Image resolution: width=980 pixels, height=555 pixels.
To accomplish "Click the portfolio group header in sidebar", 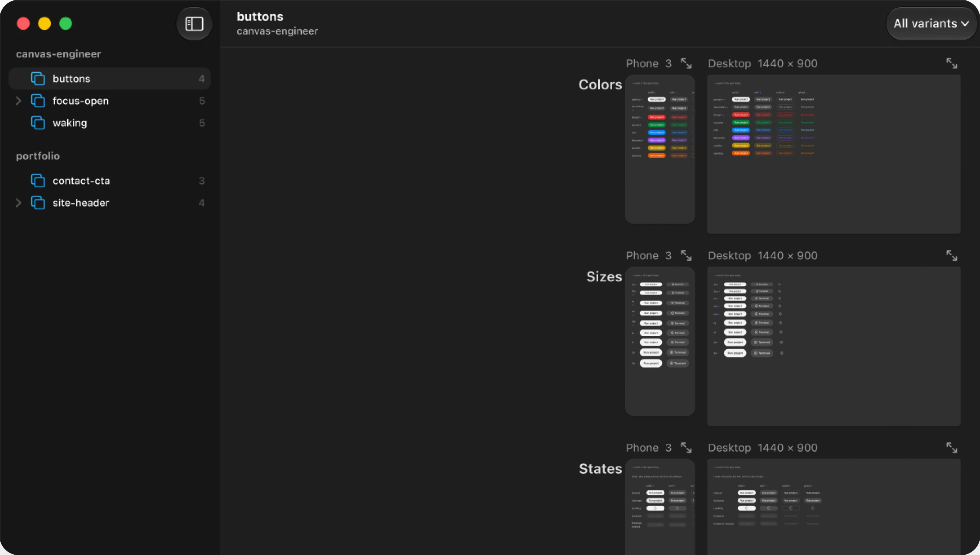I will point(38,156).
